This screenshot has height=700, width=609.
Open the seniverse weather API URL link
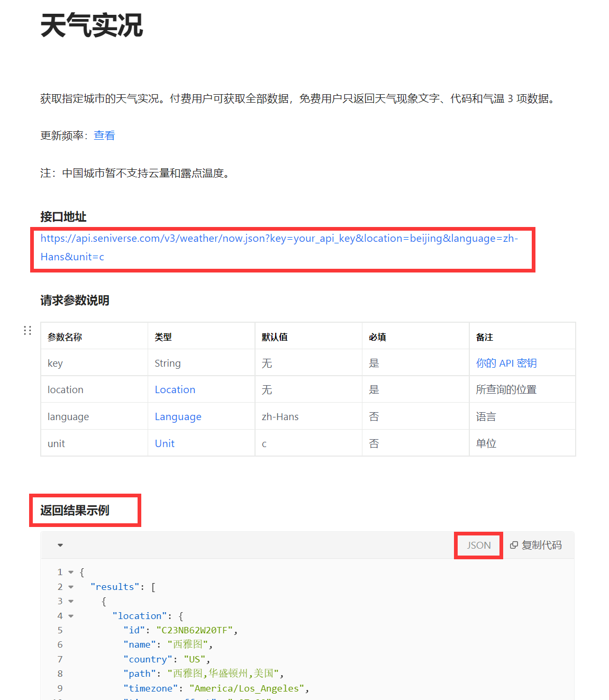coord(279,248)
